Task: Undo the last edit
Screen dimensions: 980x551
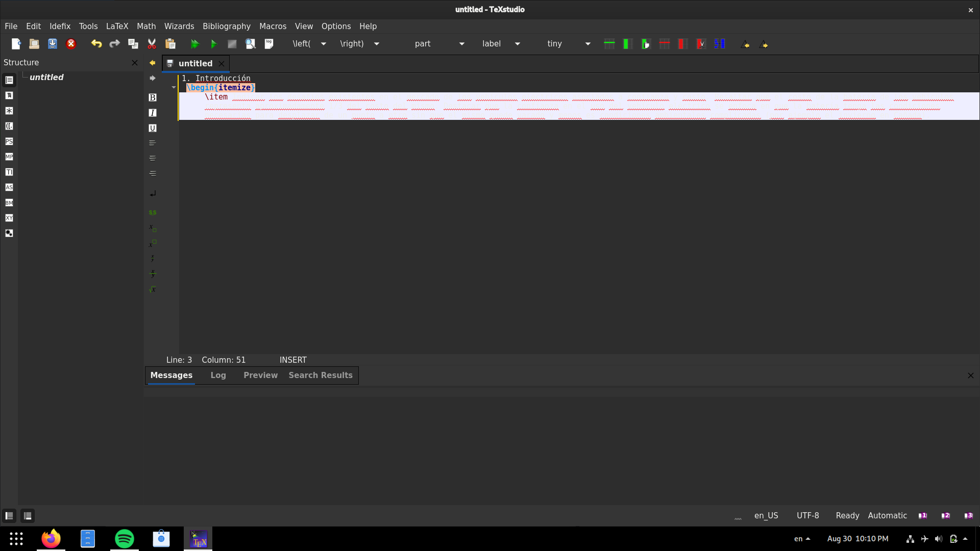Action: [x=96, y=44]
